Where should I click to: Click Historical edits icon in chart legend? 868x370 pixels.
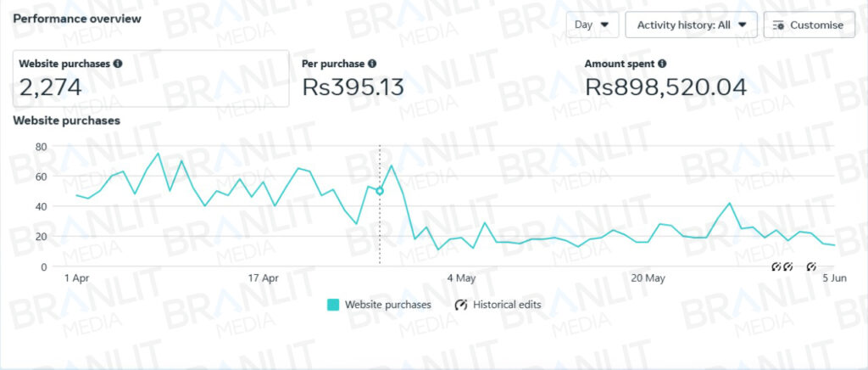point(461,305)
